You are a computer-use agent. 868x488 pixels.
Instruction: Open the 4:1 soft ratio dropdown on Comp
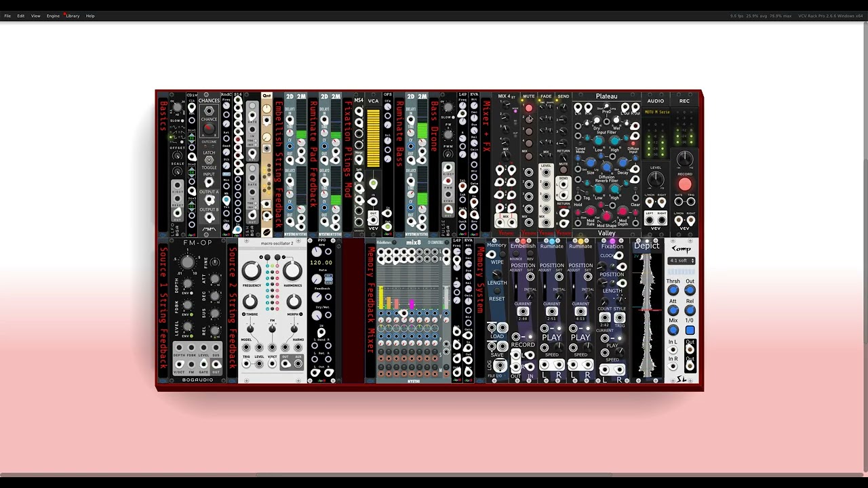pos(682,261)
